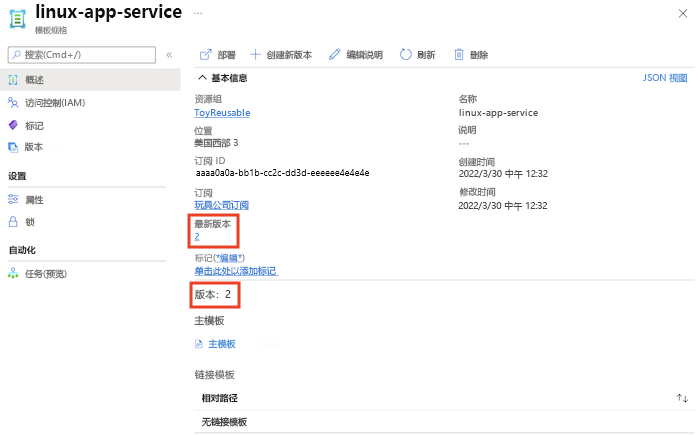The width and height of the screenshot is (700, 435).
Task: Click the 版本: 2 heading text
Action: pos(212,294)
